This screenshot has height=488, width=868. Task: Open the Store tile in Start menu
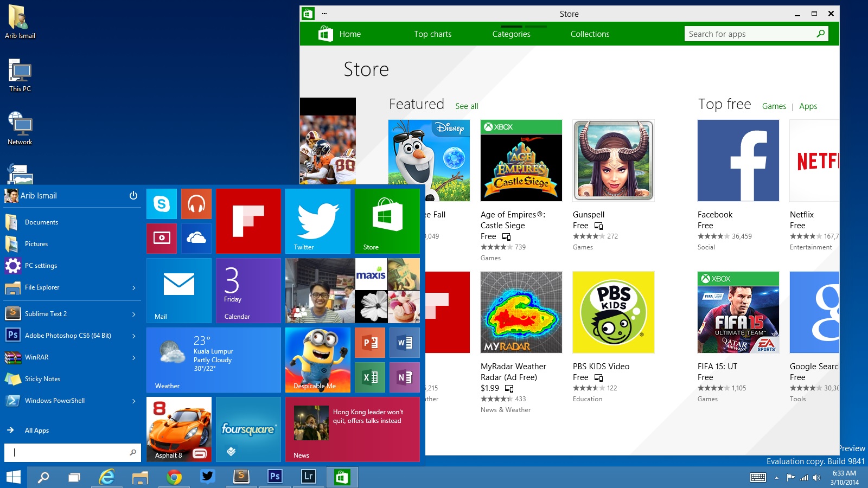(x=387, y=221)
